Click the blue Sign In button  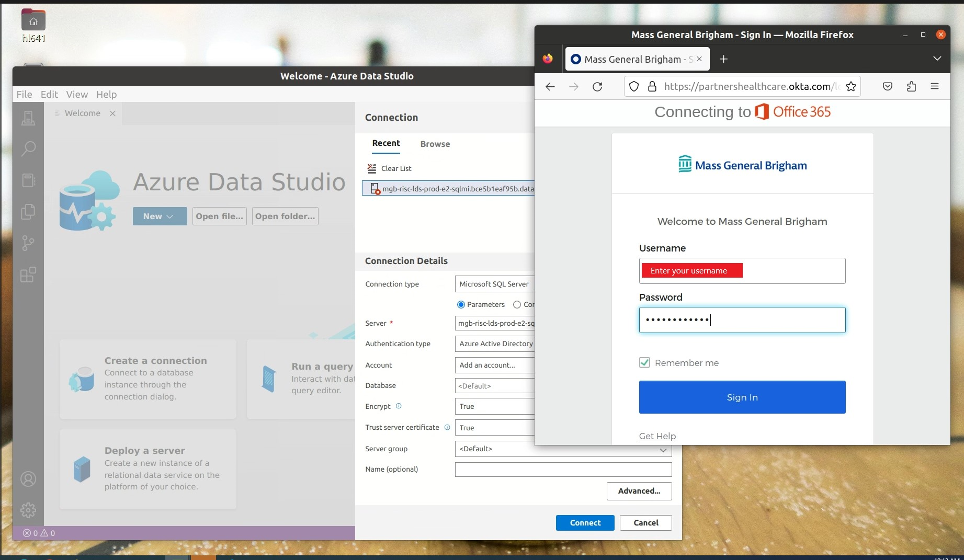(742, 397)
